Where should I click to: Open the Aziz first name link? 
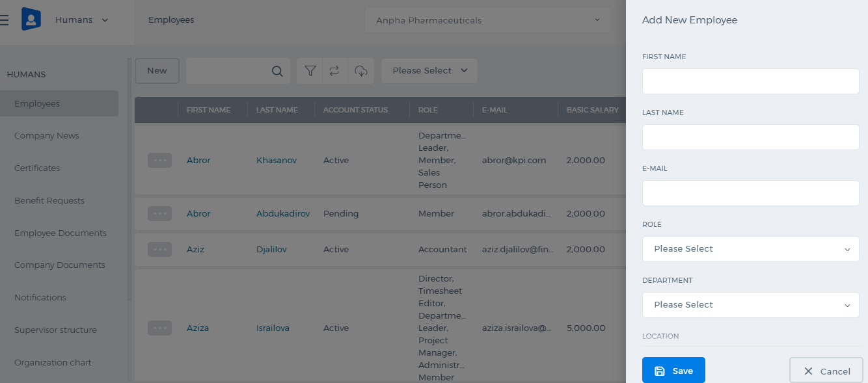[x=195, y=250]
